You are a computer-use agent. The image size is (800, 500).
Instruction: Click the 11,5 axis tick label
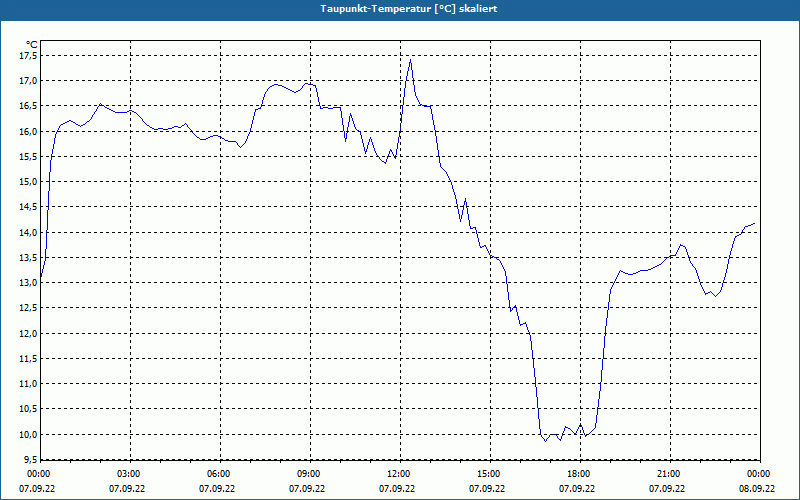[x=29, y=359]
